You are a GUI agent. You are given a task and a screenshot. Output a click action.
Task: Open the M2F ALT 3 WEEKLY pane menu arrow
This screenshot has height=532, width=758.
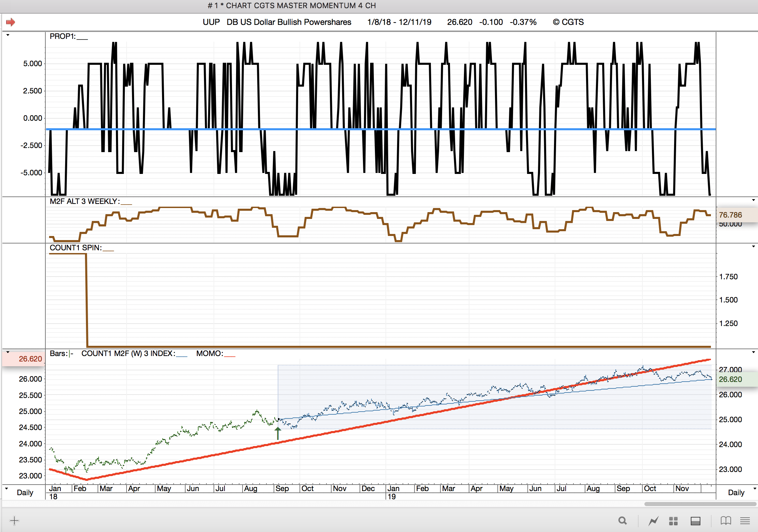pos(753,200)
